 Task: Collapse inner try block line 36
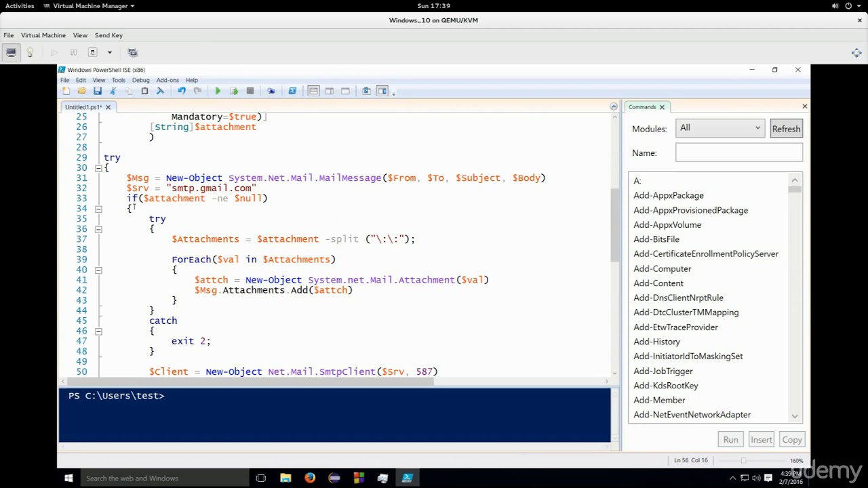[98, 229]
